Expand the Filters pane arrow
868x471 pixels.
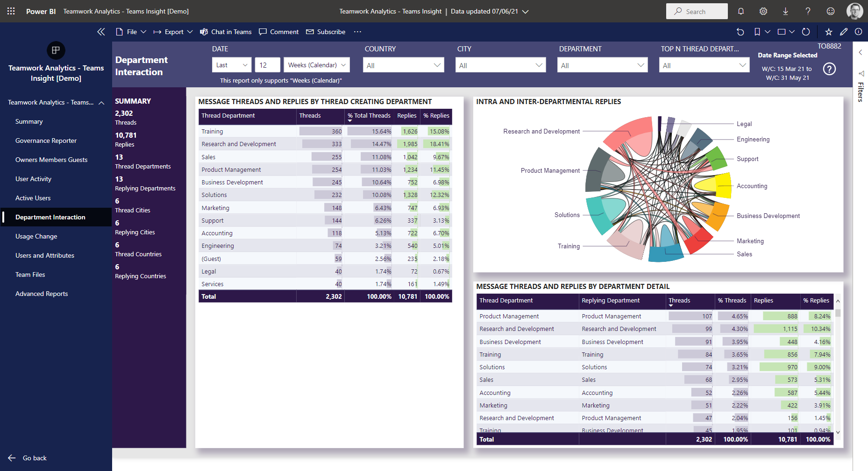(x=861, y=52)
